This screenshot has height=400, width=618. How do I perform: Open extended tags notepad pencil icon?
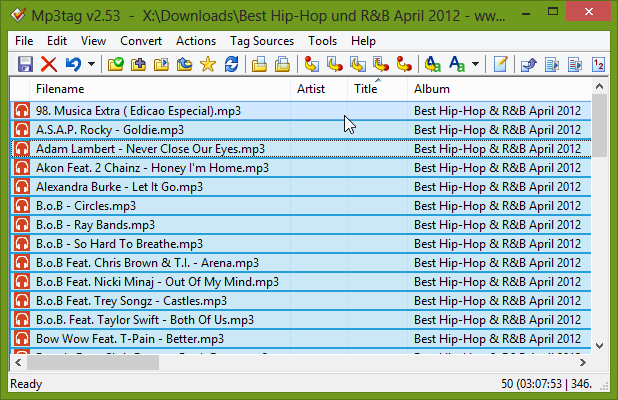[x=500, y=64]
